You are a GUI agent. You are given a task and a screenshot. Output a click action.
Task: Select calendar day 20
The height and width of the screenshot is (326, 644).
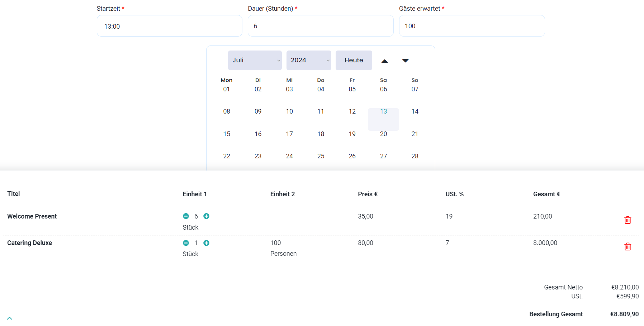384,134
